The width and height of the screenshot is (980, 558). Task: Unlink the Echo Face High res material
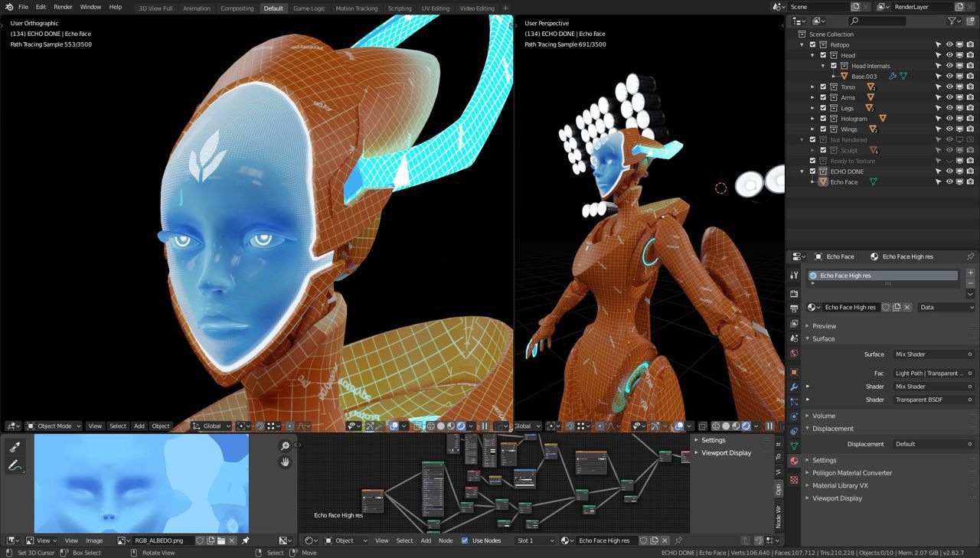pyautogui.click(x=907, y=307)
